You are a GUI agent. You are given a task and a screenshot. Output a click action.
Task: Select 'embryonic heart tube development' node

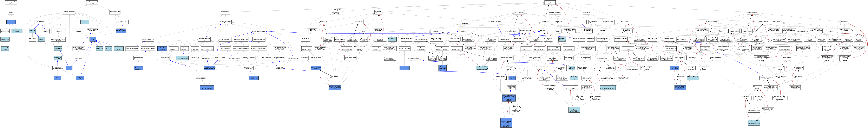210,68
